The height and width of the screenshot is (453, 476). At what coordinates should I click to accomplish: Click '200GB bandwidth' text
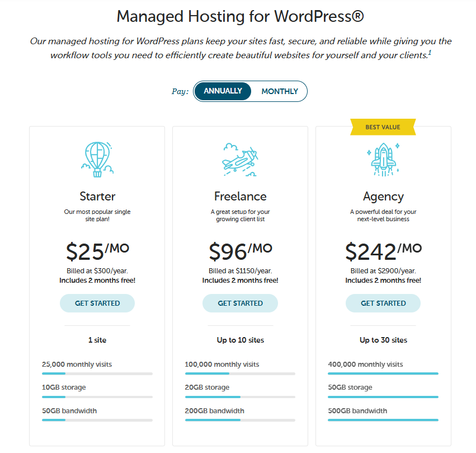coord(214,411)
